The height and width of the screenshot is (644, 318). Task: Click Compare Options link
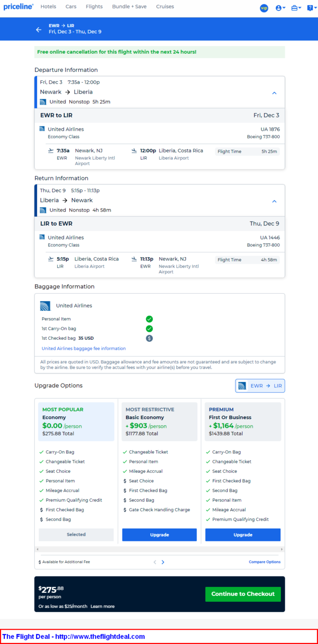(x=264, y=562)
